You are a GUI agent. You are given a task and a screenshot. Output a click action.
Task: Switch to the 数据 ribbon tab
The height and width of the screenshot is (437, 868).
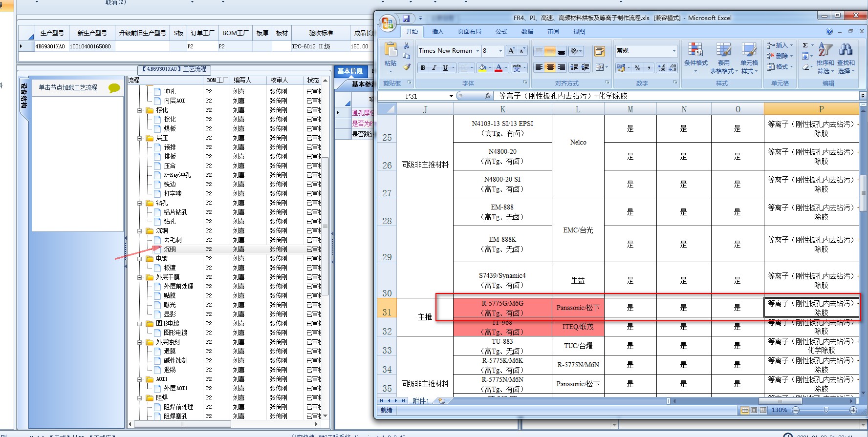click(x=527, y=32)
